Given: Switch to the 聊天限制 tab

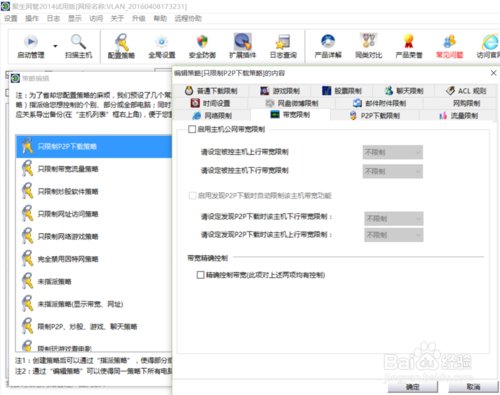Looking at the screenshot, I should coord(404,91).
